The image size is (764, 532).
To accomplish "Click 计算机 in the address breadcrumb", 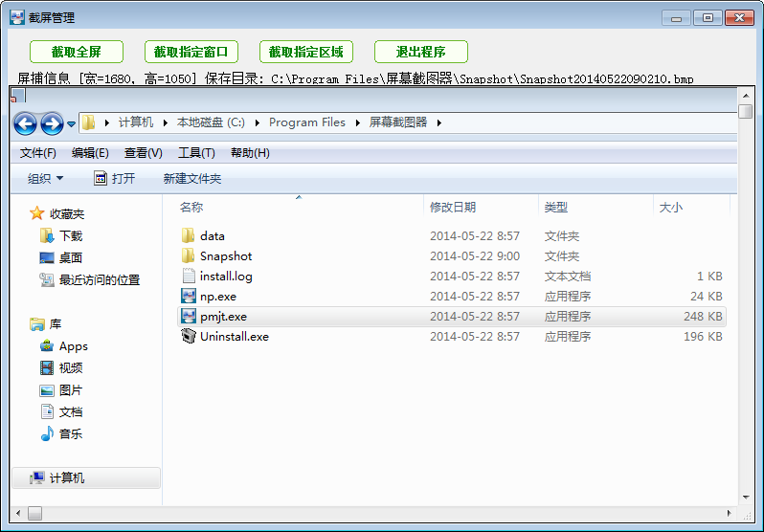I will (x=135, y=122).
